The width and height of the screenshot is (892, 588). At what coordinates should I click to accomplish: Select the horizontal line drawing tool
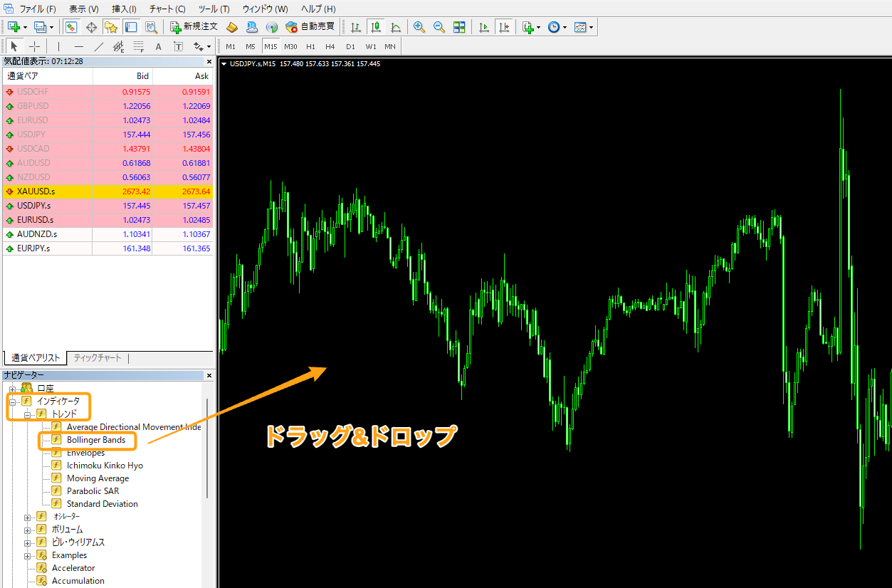click(79, 46)
